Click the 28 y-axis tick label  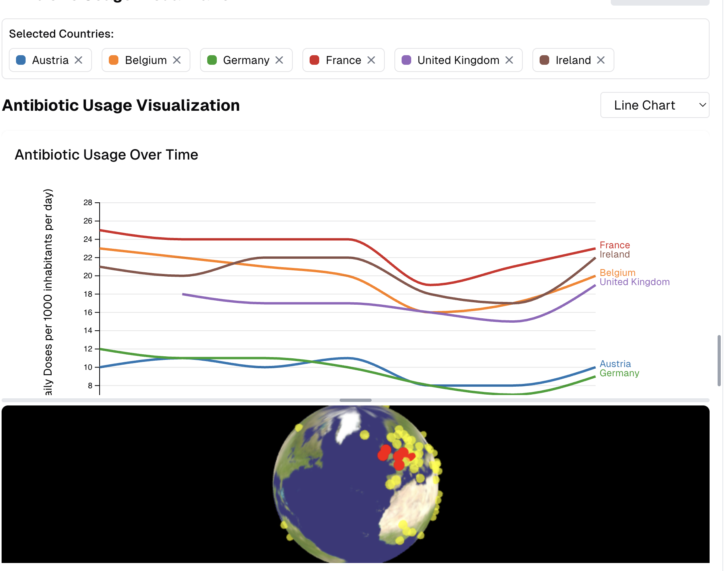coord(88,203)
